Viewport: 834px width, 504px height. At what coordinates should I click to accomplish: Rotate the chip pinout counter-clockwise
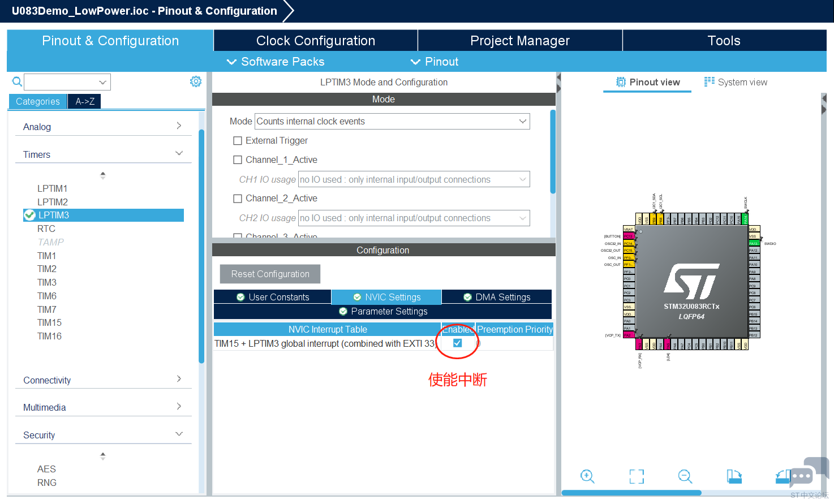[783, 476]
